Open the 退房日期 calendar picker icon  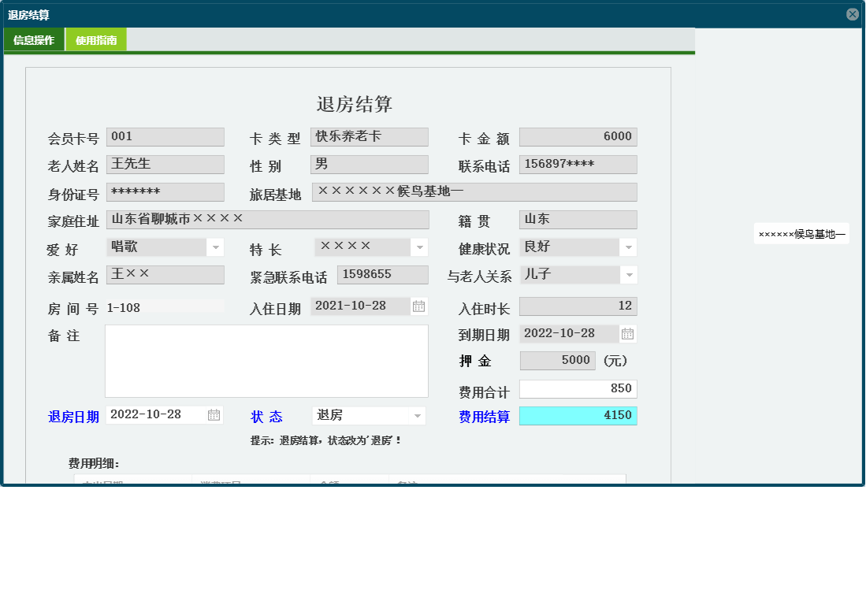coord(214,414)
